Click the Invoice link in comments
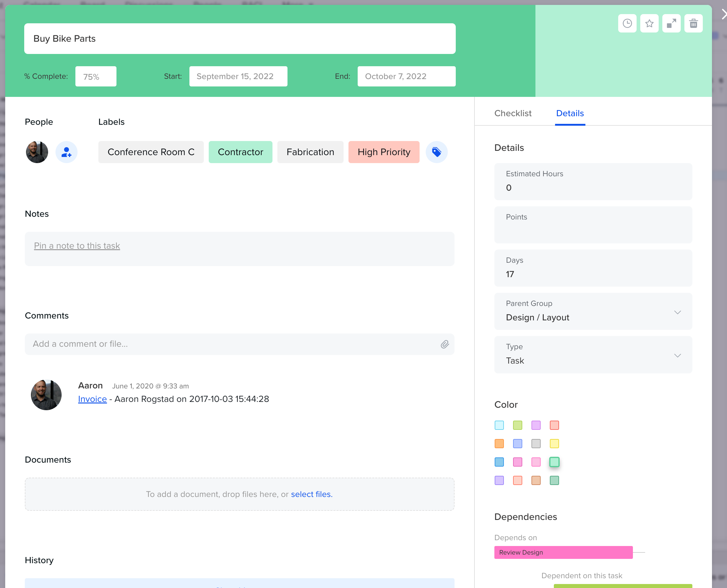 (92, 399)
